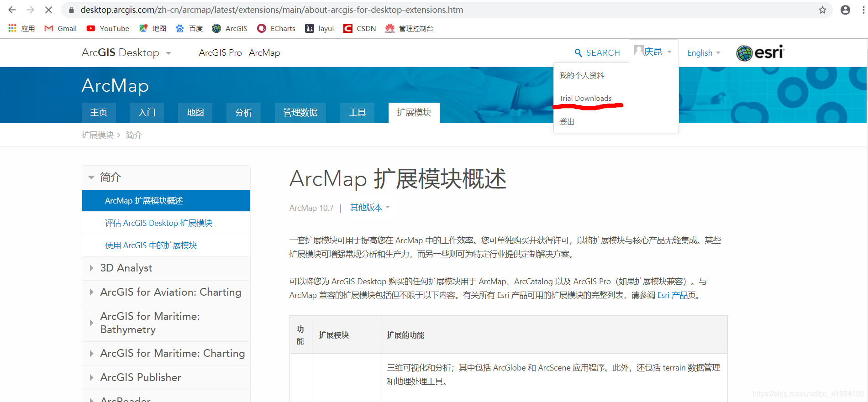Open the ECharts bookmark
This screenshot has width=868, height=402.
coord(276,28)
